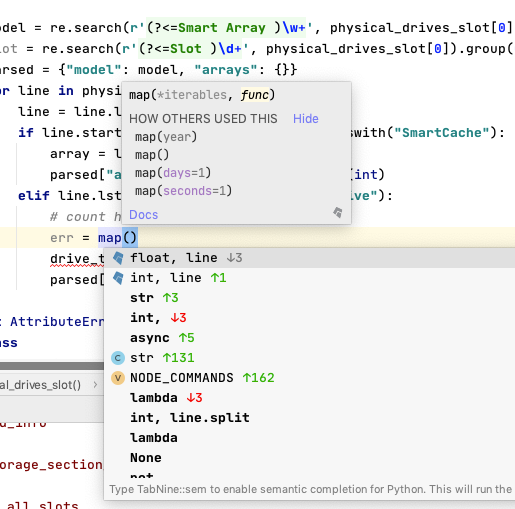Choose the plain 'lambda' completion entry

309,438
